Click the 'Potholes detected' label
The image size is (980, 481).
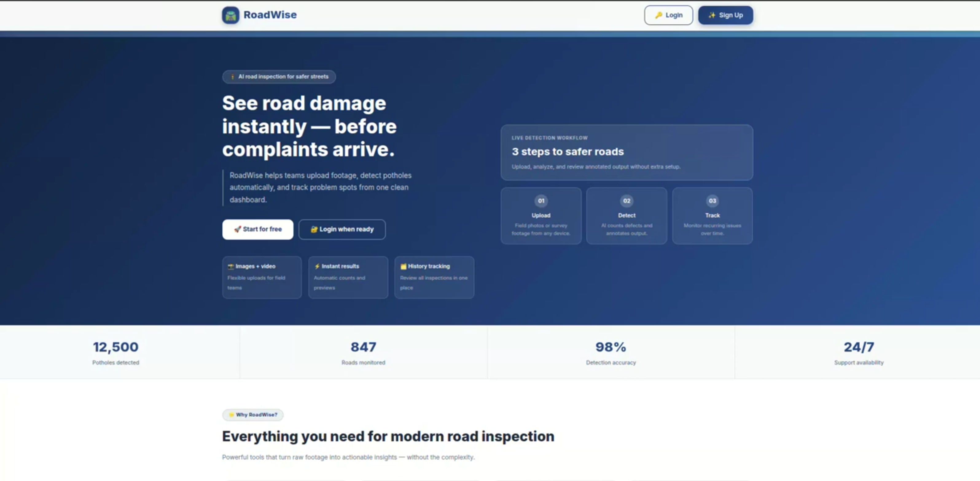(116, 363)
